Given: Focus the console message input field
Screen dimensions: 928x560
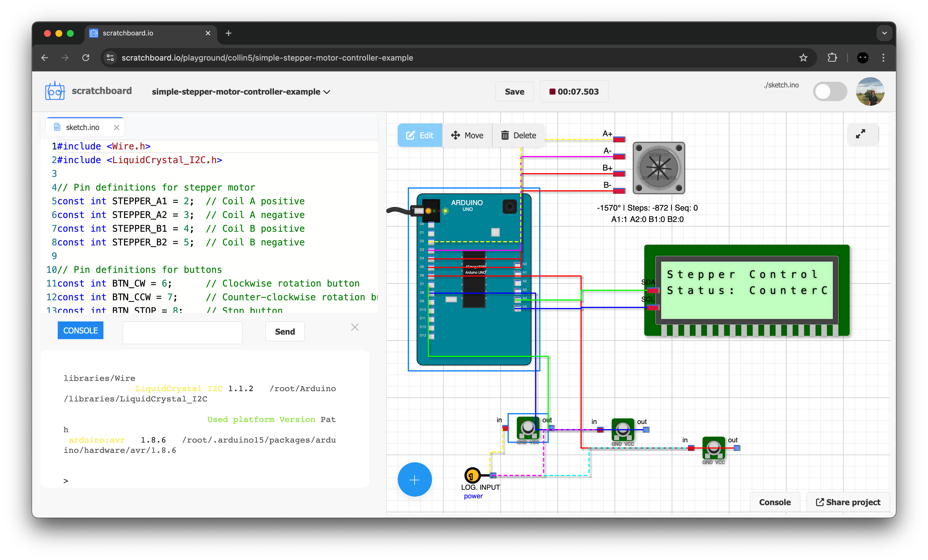Looking at the screenshot, I should [x=182, y=332].
